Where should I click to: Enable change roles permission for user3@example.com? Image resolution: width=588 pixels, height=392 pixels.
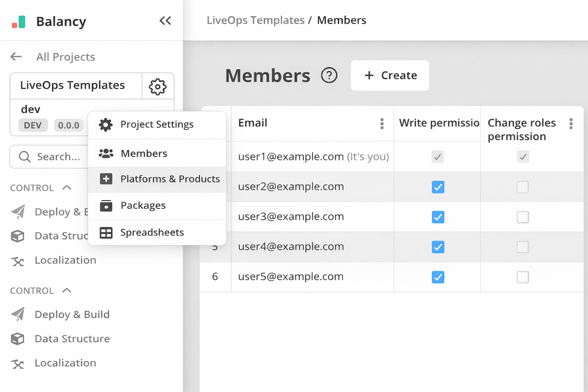coord(523,217)
